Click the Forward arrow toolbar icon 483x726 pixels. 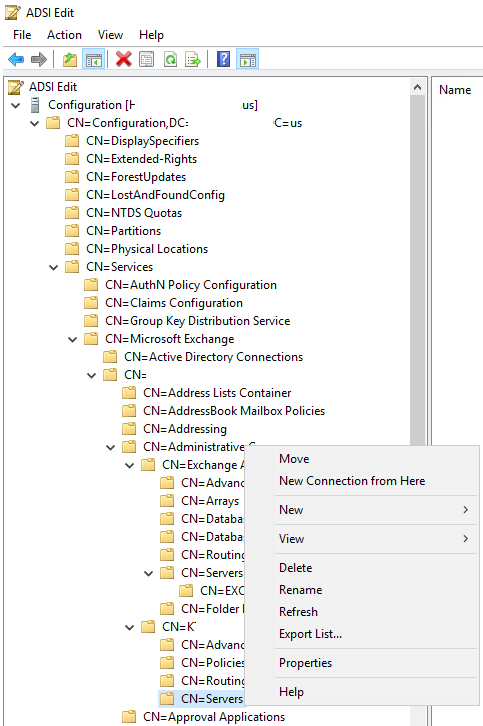(39, 59)
